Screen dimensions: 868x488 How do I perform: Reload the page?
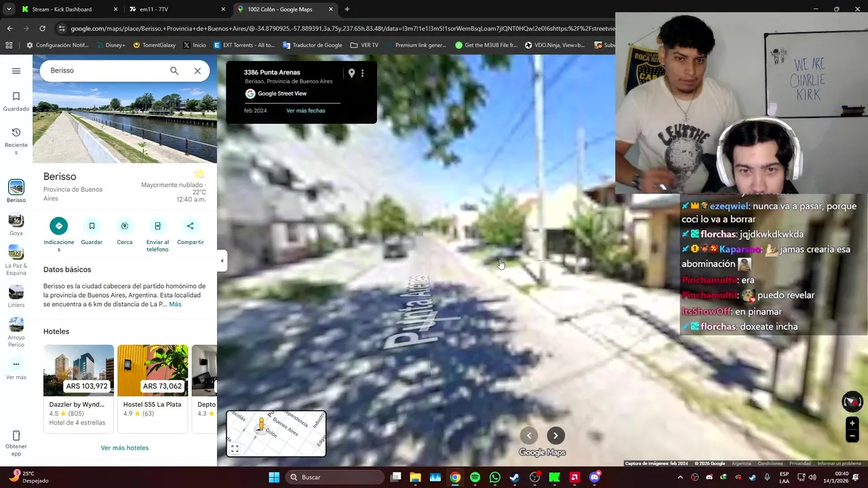pyautogui.click(x=42, y=28)
